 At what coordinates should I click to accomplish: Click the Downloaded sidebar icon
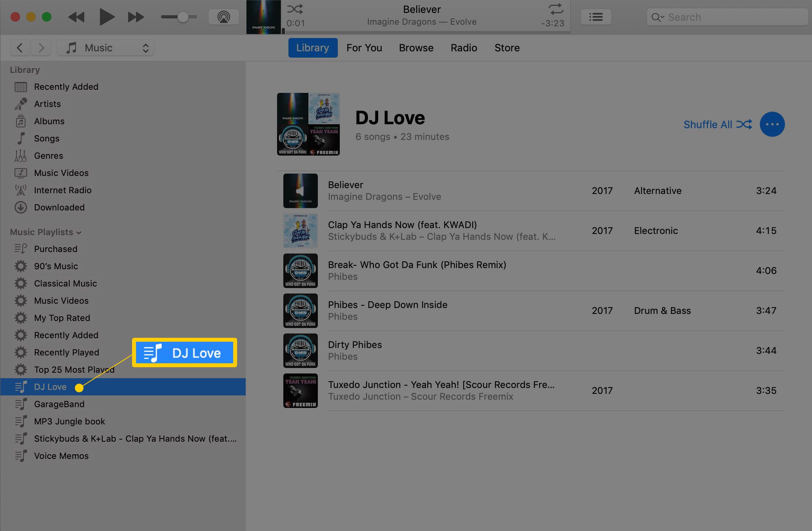[21, 207]
